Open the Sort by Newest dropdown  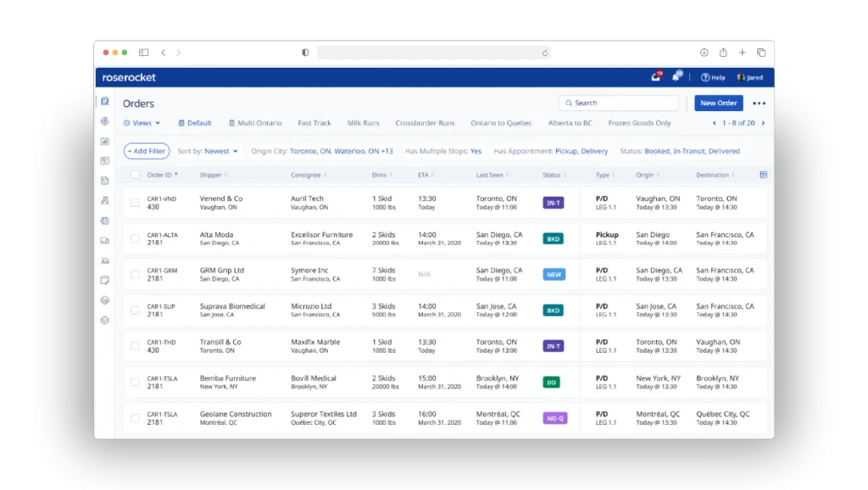[208, 151]
